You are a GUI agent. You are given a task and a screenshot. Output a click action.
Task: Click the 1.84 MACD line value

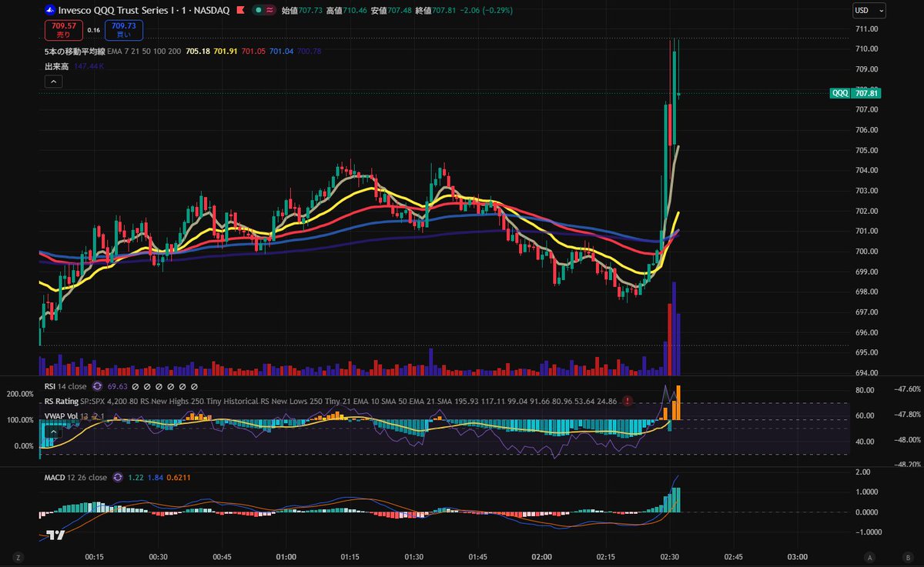(x=156, y=477)
